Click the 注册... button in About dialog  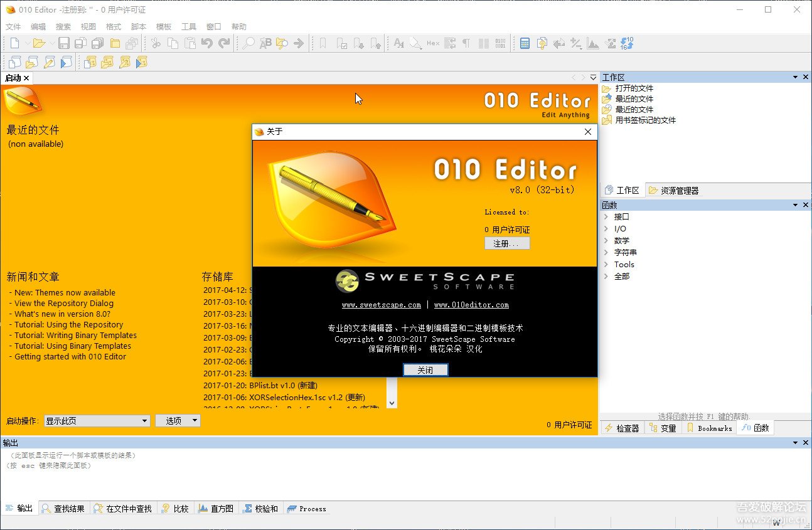507,243
